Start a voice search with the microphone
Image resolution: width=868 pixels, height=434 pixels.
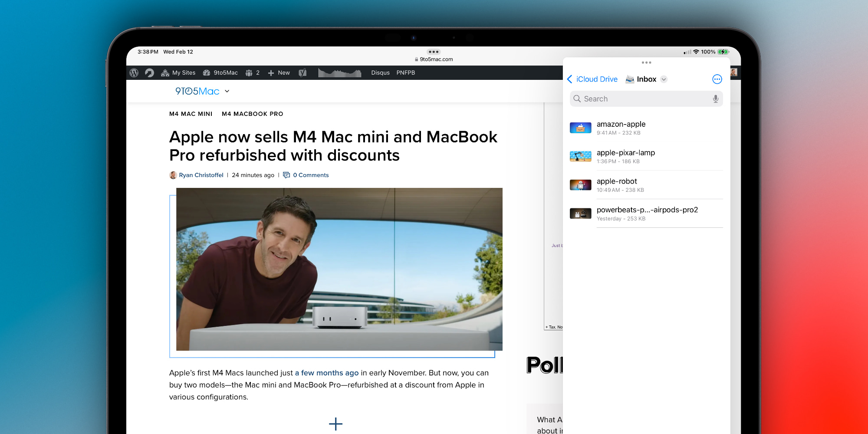coord(715,99)
